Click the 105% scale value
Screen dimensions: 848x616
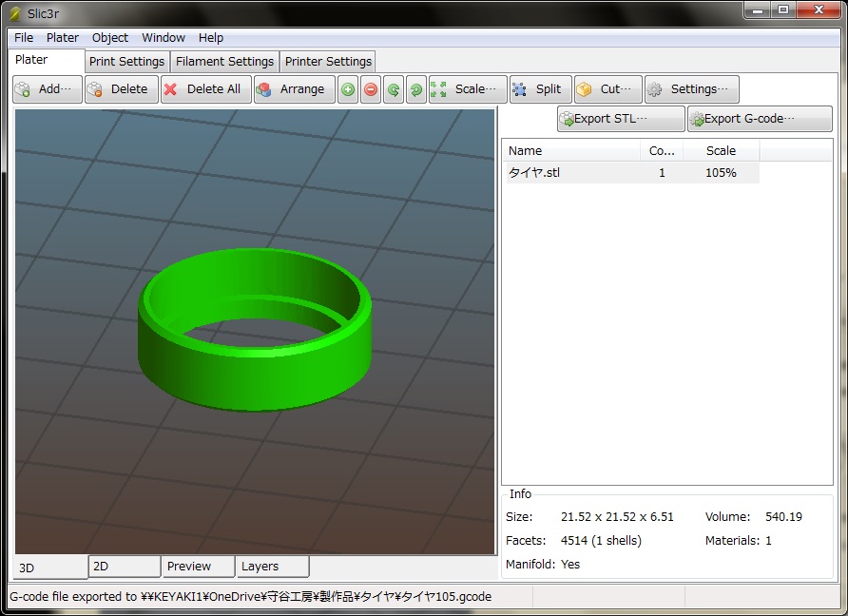[x=721, y=173]
